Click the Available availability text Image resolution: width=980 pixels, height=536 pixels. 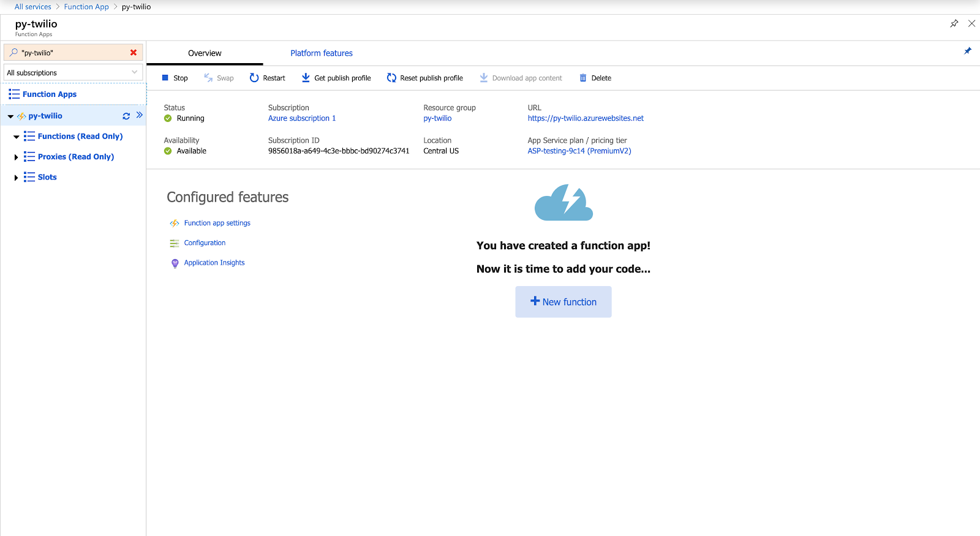[192, 151]
